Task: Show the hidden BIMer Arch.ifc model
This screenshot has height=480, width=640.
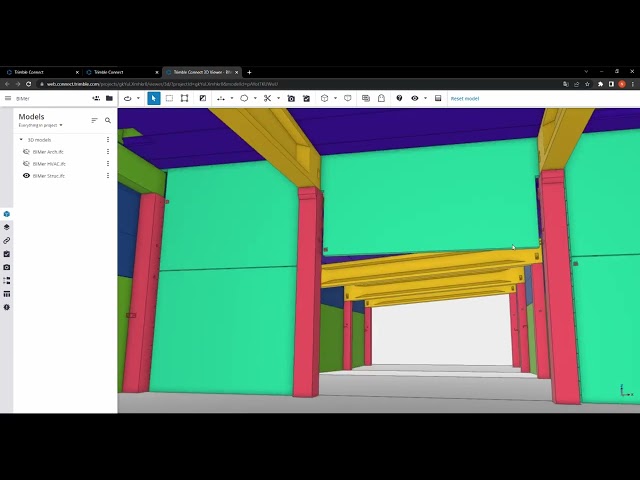Action: pos(27,152)
